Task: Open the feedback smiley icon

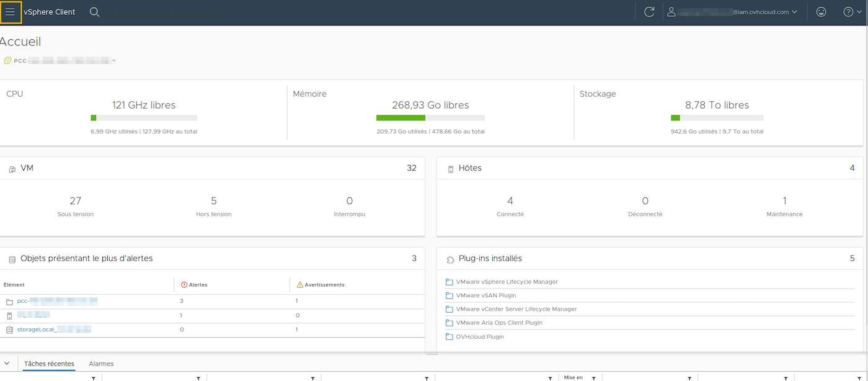Action: point(821,11)
